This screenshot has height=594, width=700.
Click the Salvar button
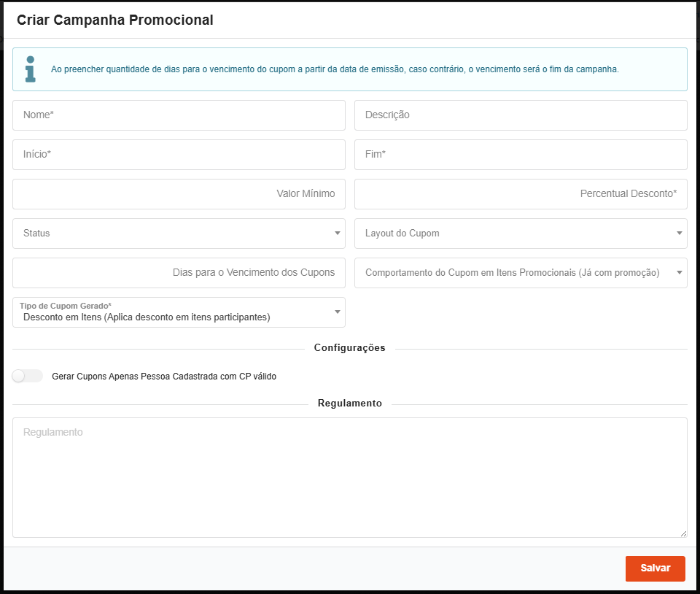coord(655,568)
